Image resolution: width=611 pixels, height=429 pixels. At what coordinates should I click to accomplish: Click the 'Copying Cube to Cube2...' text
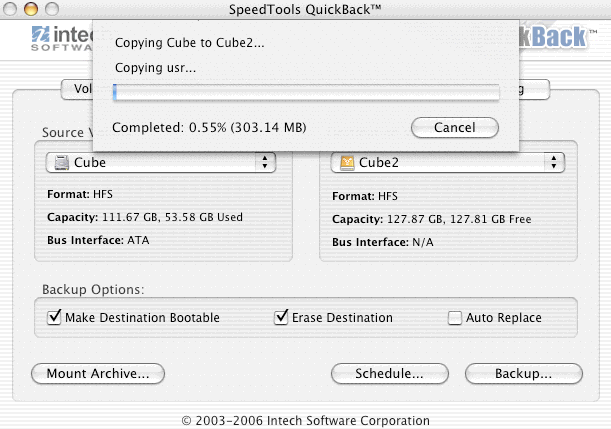[189, 42]
